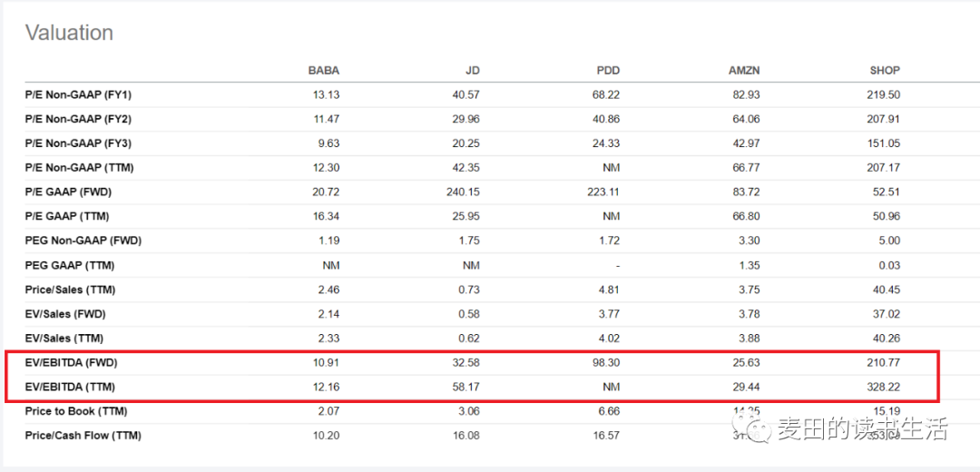Viewport: 980px width, 472px height.
Task: Click the PDD column header
Action: point(608,71)
